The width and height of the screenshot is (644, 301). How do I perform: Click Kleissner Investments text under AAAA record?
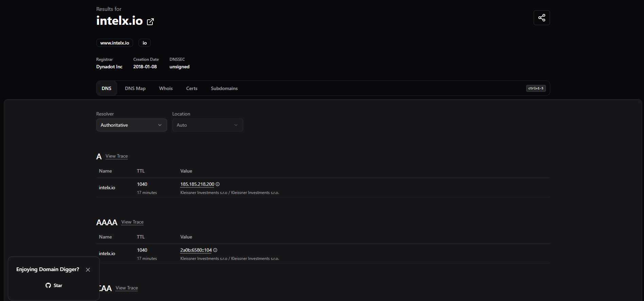(230, 259)
